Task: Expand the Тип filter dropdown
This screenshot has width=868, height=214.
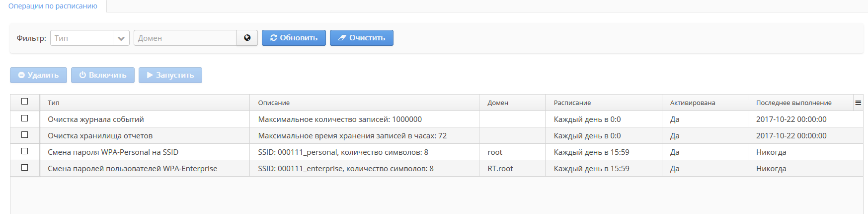Action: (121, 38)
